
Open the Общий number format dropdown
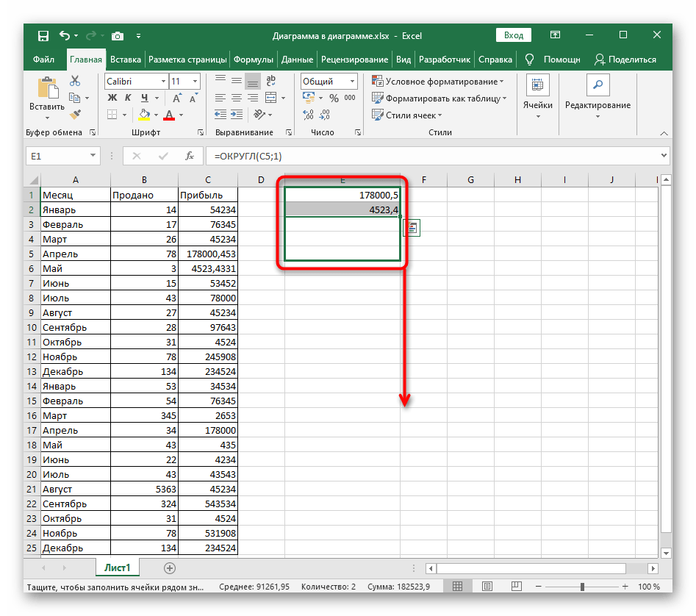(x=352, y=81)
